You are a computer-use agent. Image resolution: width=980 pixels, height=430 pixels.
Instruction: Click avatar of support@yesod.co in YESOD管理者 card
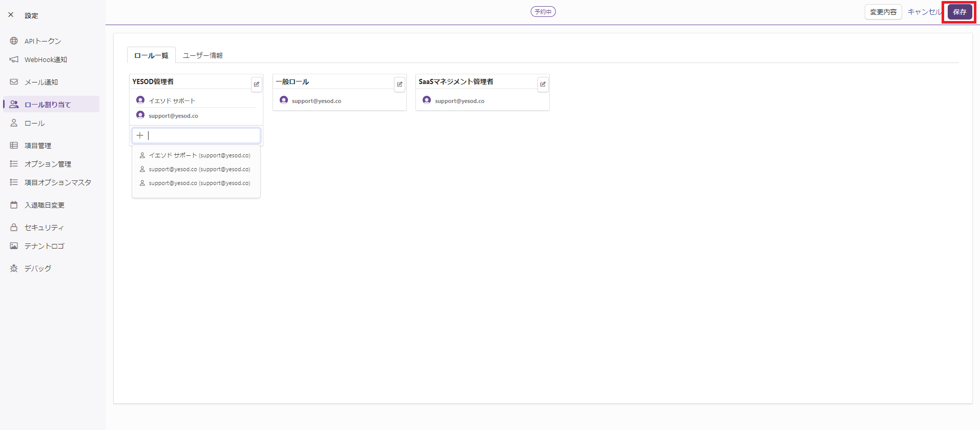140,115
